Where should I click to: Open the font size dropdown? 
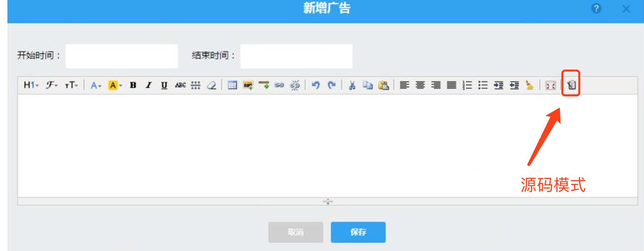coord(71,85)
